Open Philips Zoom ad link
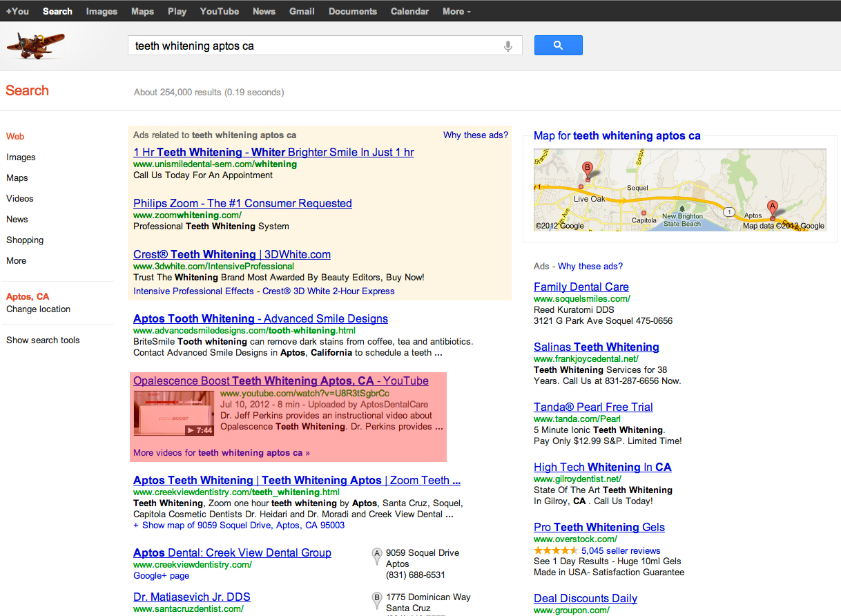The height and width of the screenshot is (616, 841). [242, 203]
